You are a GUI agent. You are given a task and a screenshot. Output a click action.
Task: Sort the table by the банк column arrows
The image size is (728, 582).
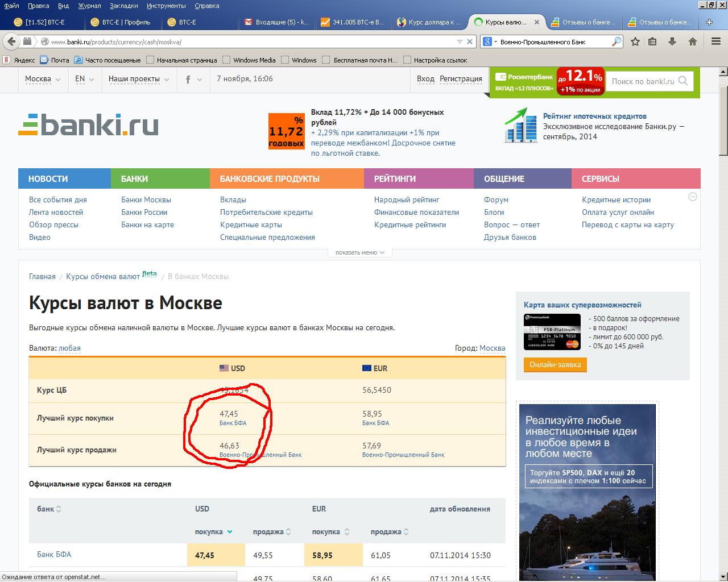[59, 509]
